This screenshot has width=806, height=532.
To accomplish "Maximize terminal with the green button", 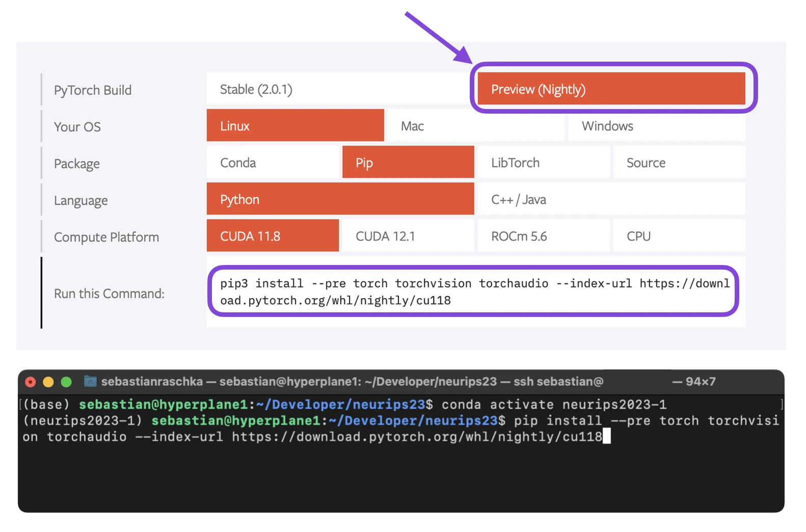I will [x=66, y=382].
